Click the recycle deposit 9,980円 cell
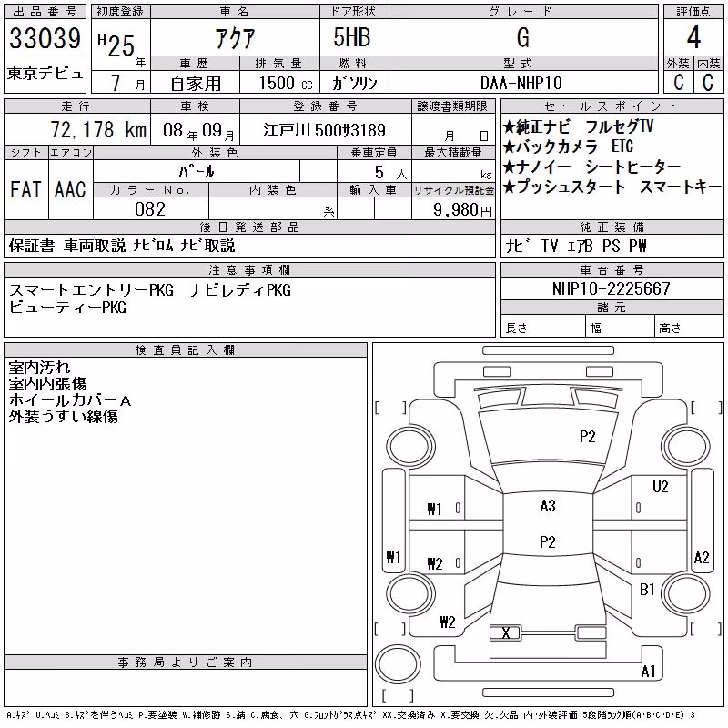Viewport: 728px width, 728px height. point(453,209)
